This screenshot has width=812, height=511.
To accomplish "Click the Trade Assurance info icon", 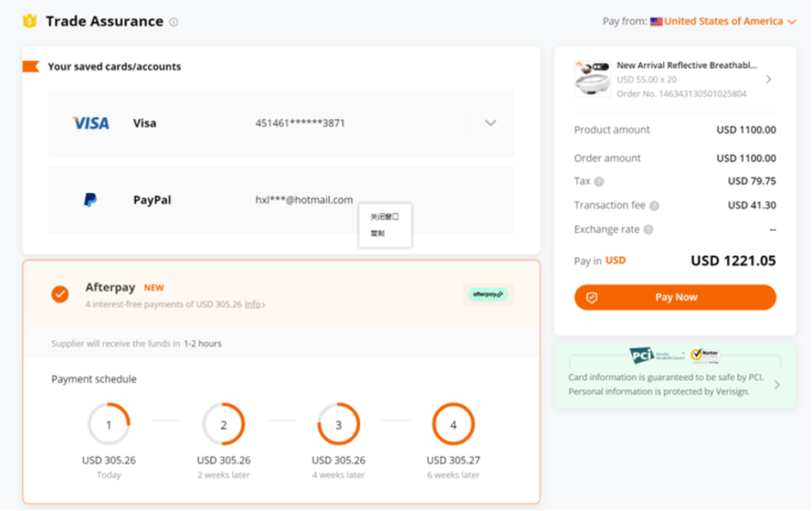I will point(174,22).
